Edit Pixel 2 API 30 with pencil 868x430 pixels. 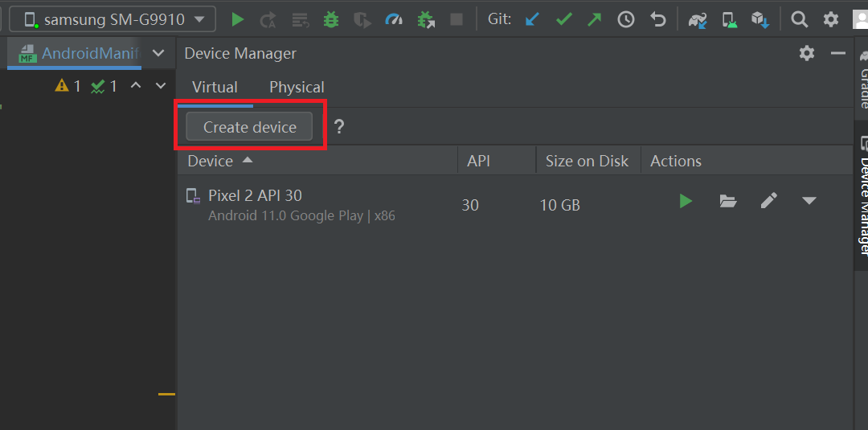(769, 200)
